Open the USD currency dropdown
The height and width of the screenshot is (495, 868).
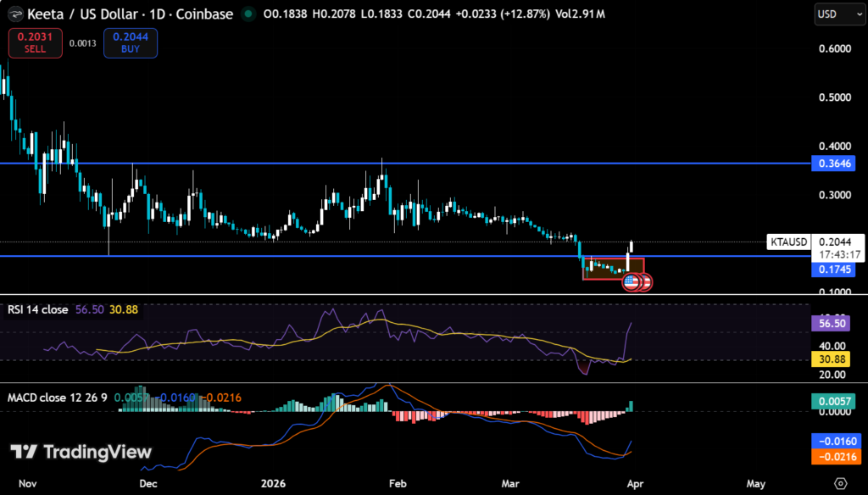[839, 14]
